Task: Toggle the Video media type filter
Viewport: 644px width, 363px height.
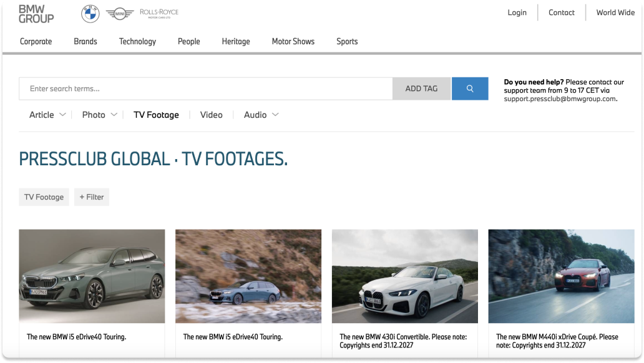Action: [210, 115]
